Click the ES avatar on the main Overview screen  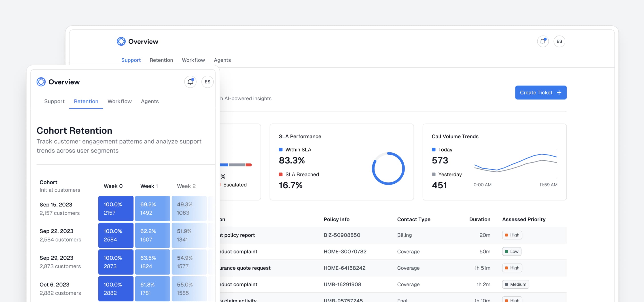pos(559,41)
